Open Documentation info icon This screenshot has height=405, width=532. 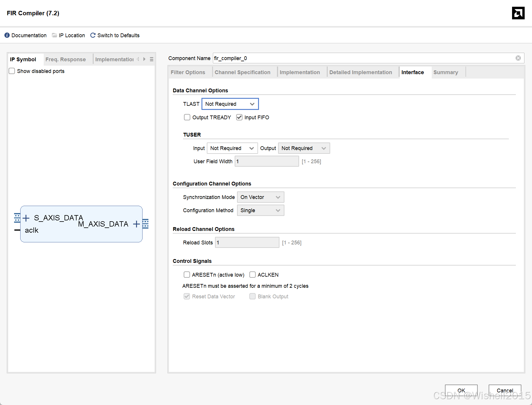7,35
